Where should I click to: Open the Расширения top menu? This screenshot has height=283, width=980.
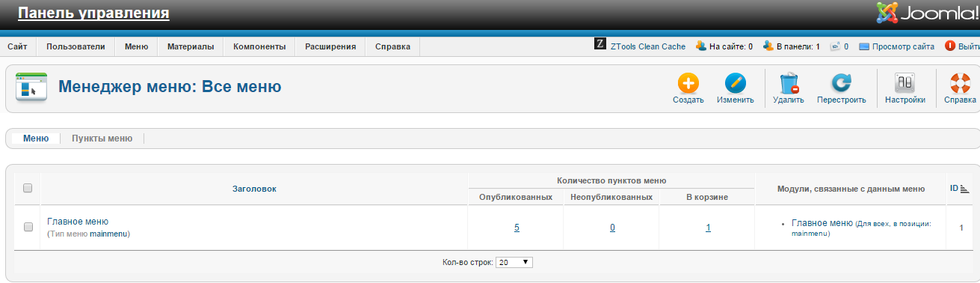(x=330, y=46)
